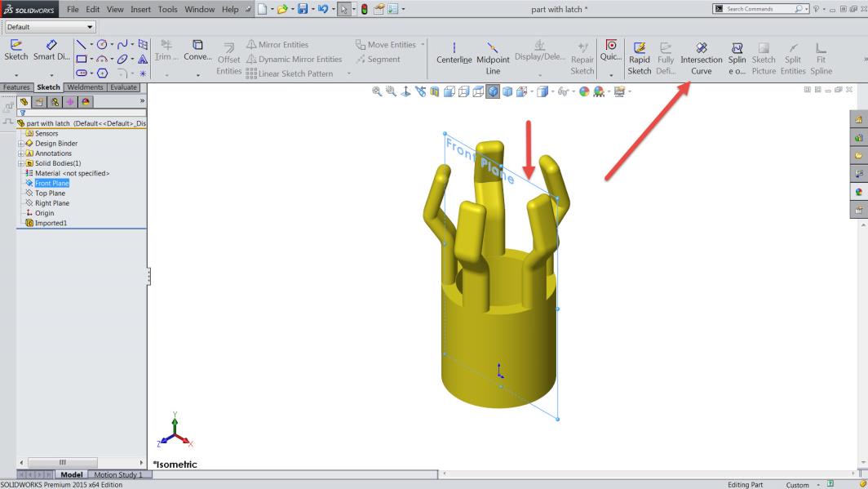Click Previous View icon in view toolbar
Screen dimensions: 868x489
[420, 91]
